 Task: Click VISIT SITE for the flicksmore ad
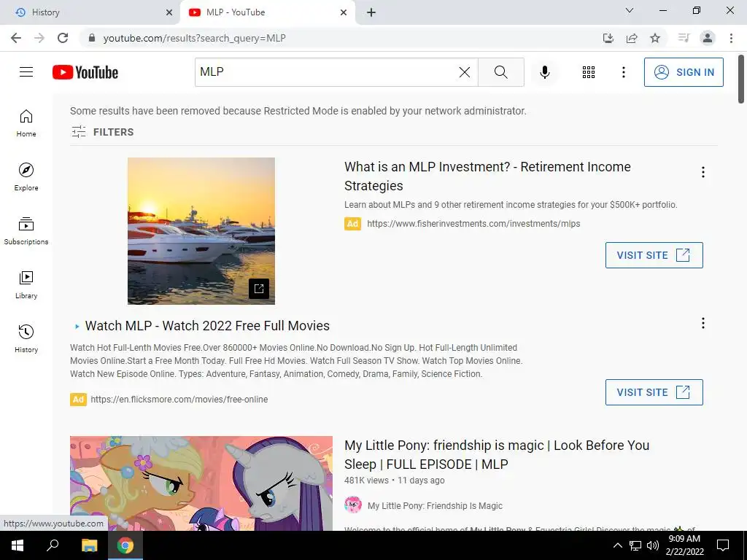tap(654, 392)
